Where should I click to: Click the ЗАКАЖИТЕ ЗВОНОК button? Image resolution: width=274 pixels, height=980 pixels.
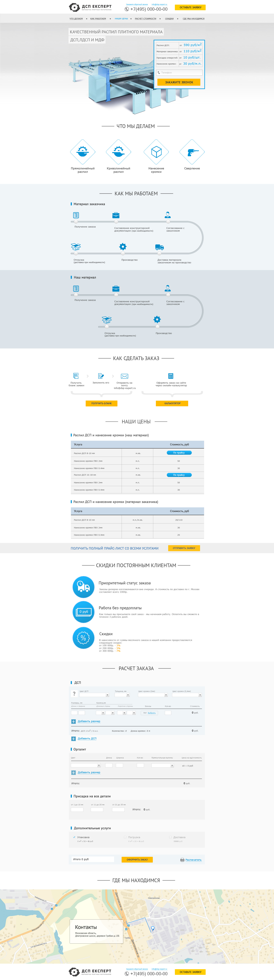coord(179,82)
